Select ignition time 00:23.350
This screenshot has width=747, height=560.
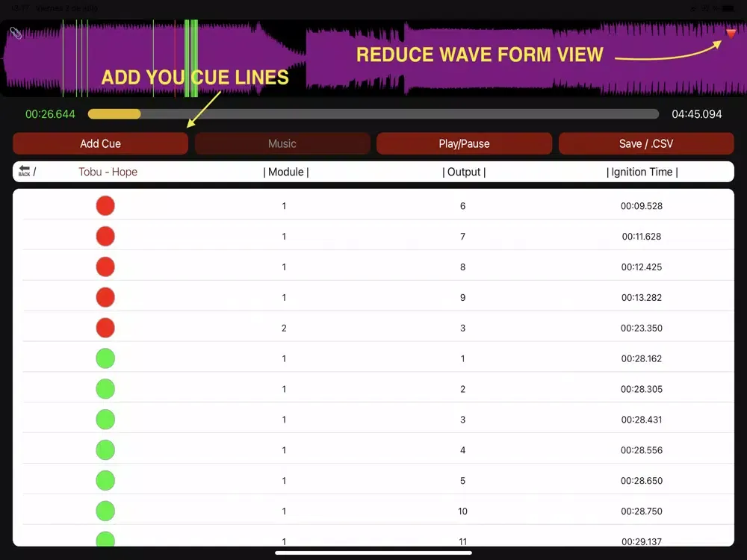[641, 328]
